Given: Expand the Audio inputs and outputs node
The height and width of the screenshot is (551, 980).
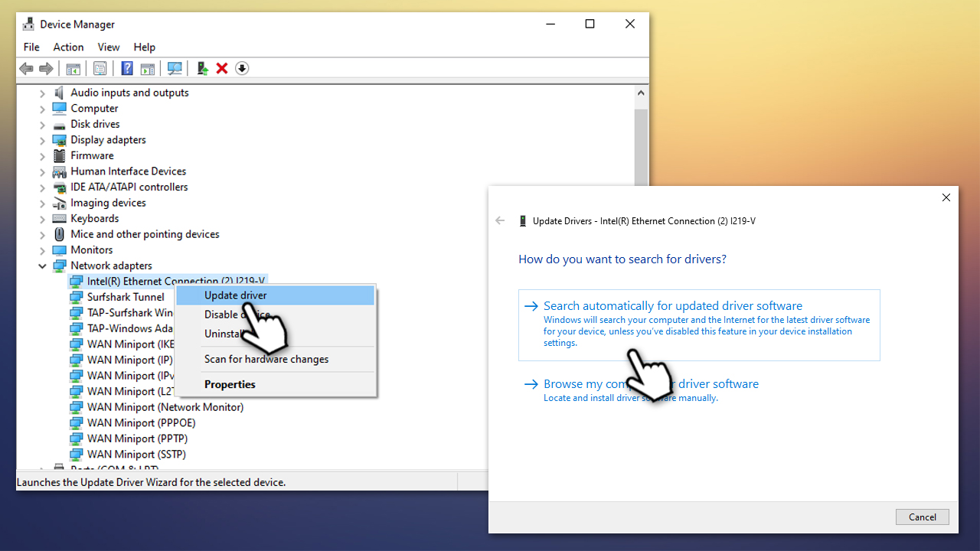Looking at the screenshot, I should [x=43, y=93].
